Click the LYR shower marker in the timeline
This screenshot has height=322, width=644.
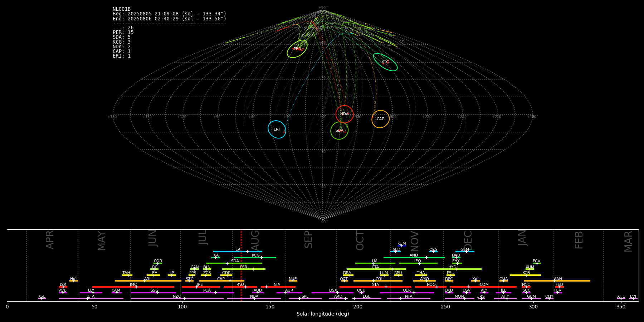coord(63,287)
